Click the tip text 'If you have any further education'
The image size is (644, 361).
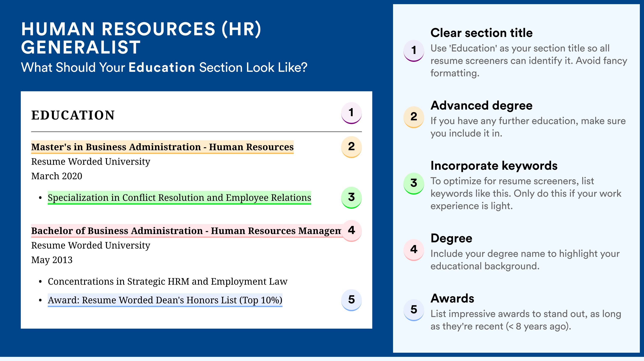528,127
